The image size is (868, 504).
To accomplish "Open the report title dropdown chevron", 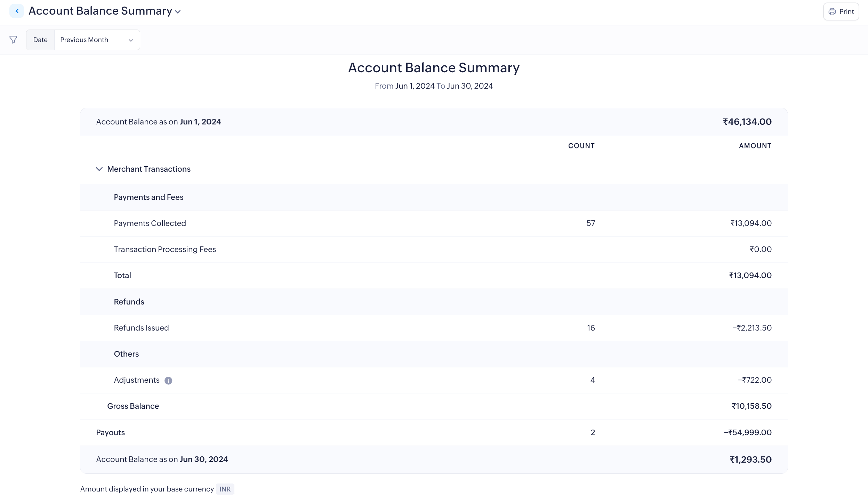I will coord(178,12).
